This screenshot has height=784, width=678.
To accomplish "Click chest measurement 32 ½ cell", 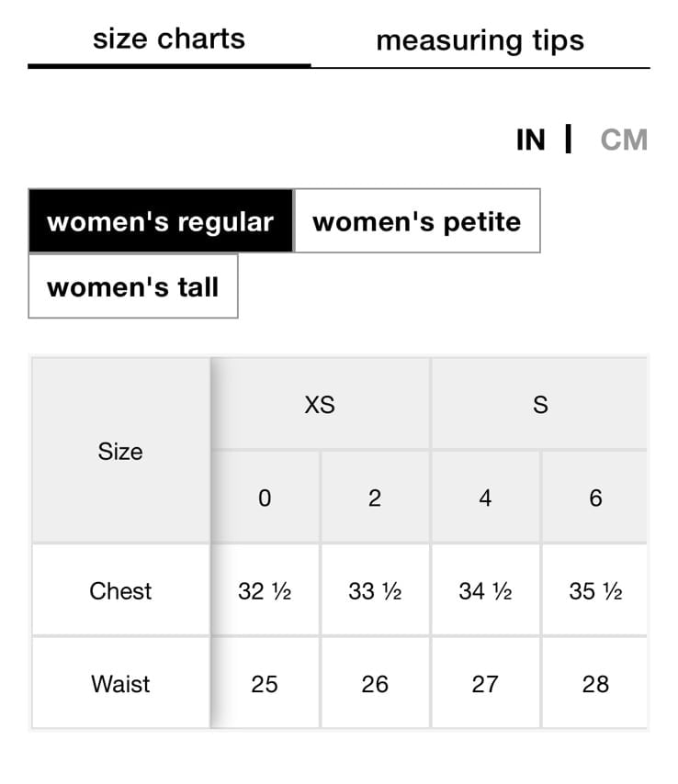I will click(265, 590).
